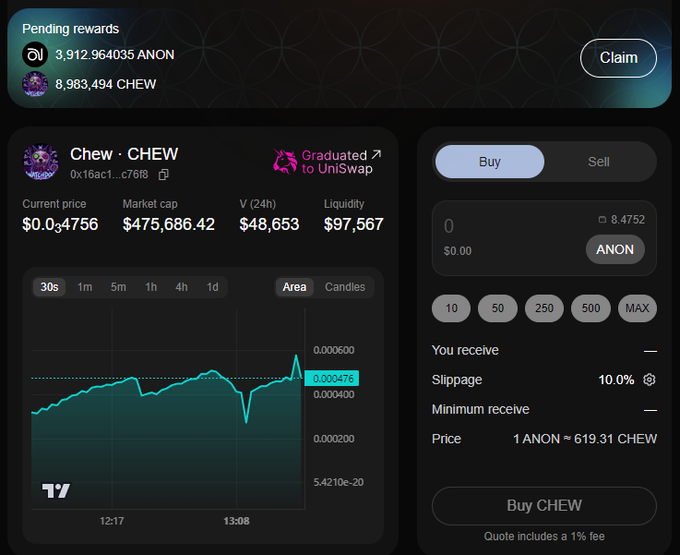Click the 5.4210e-20 price axis label
Screen dimensions: 680x555
(339, 482)
